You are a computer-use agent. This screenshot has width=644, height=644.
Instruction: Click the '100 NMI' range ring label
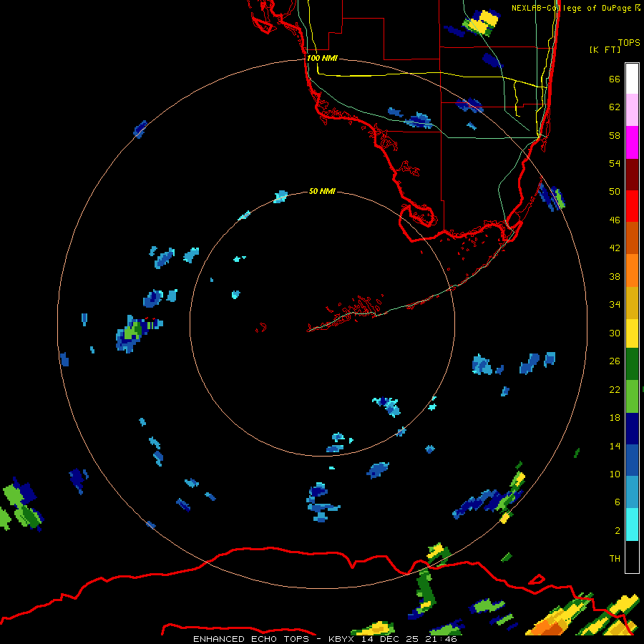pyautogui.click(x=322, y=58)
